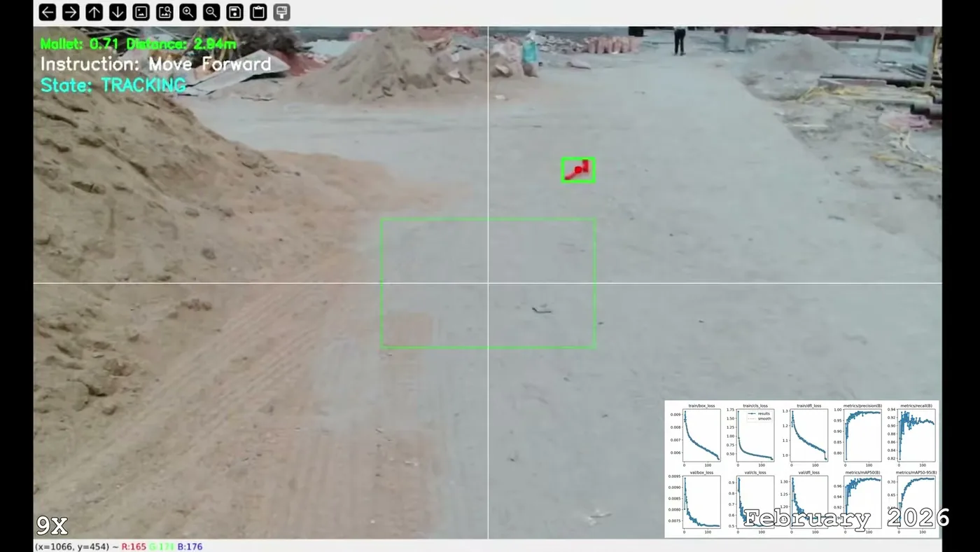Copy the image using the clipboard icon

(258, 12)
